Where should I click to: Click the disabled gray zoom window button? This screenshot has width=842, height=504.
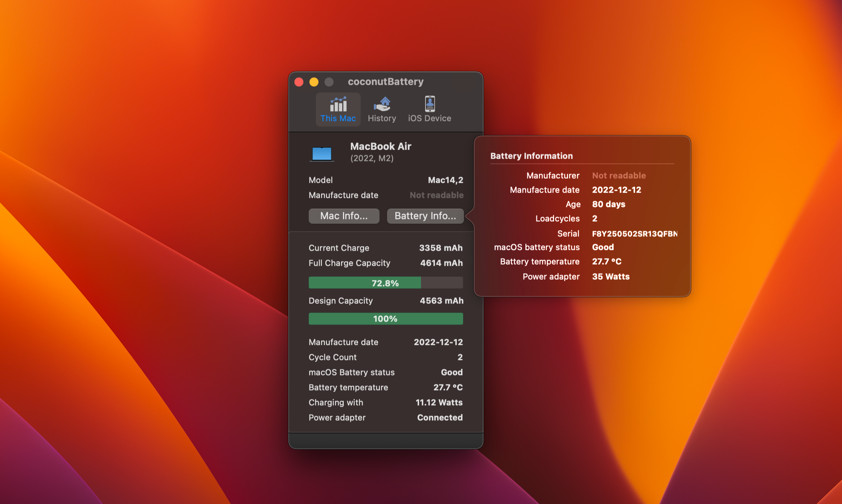329,82
